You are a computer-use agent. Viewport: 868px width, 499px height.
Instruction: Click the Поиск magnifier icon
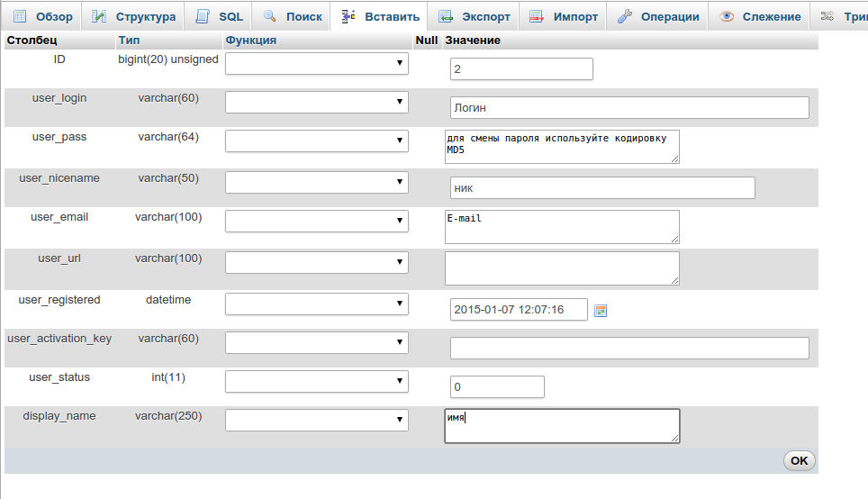(x=270, y=16)
